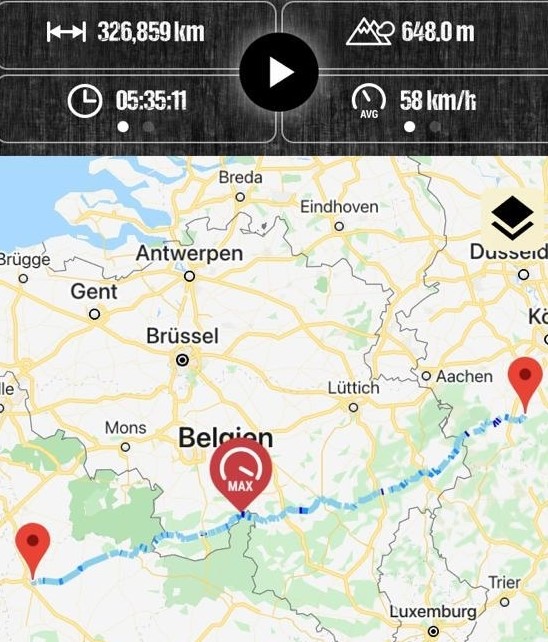This screenshot has width=548, height=642.
Task: Tap the Antwerpen city label
Action: [189, 253]
